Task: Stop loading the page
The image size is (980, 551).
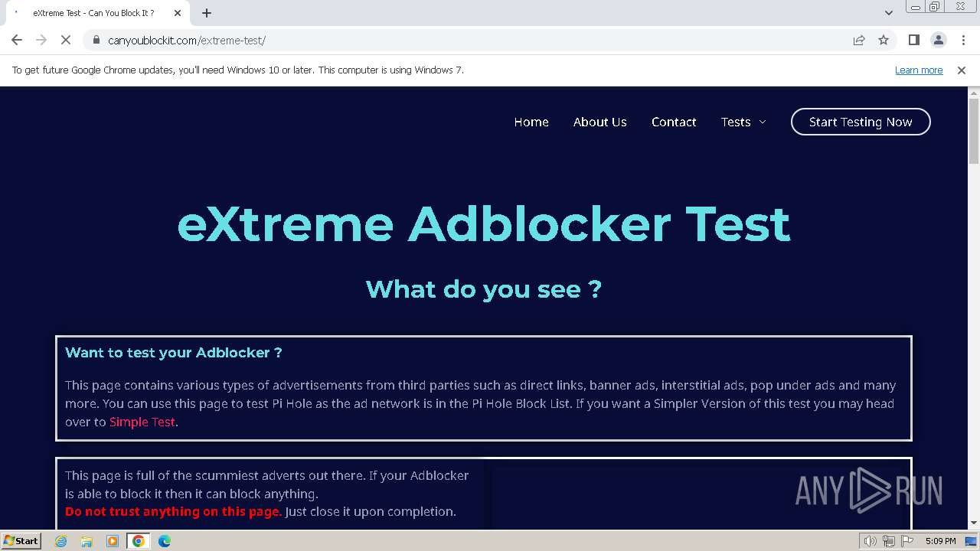Action: [66, 40]
